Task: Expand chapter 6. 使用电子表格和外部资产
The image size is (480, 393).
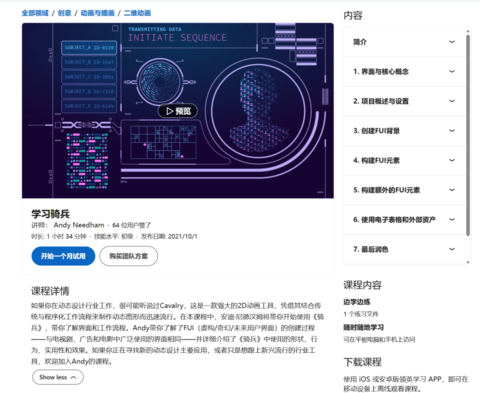Action: tap(404, 220)
